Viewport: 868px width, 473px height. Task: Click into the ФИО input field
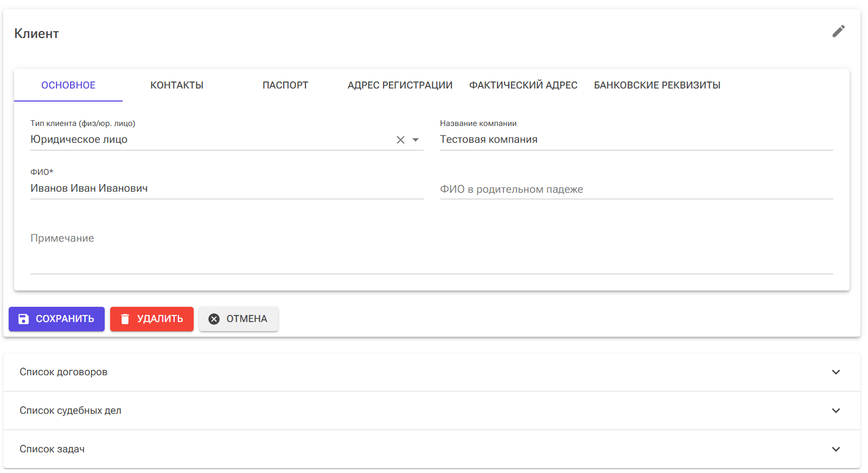click(x=226, y=188)
